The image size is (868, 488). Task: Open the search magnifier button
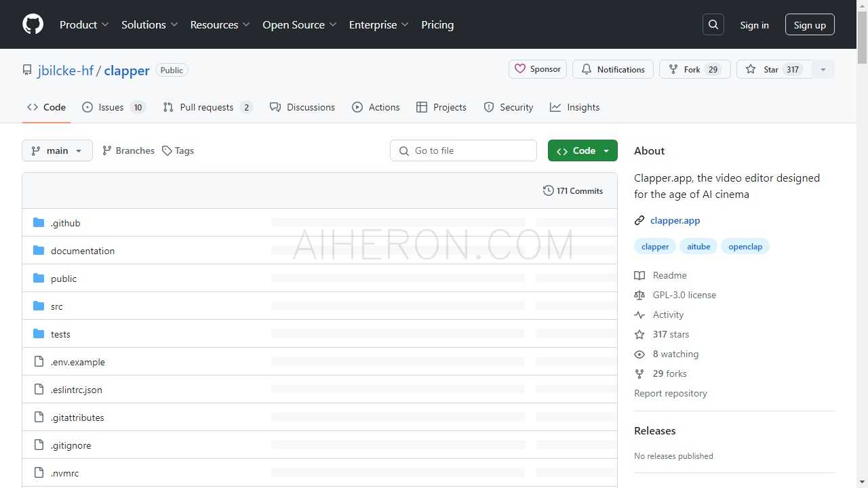[x=713, y=24]
